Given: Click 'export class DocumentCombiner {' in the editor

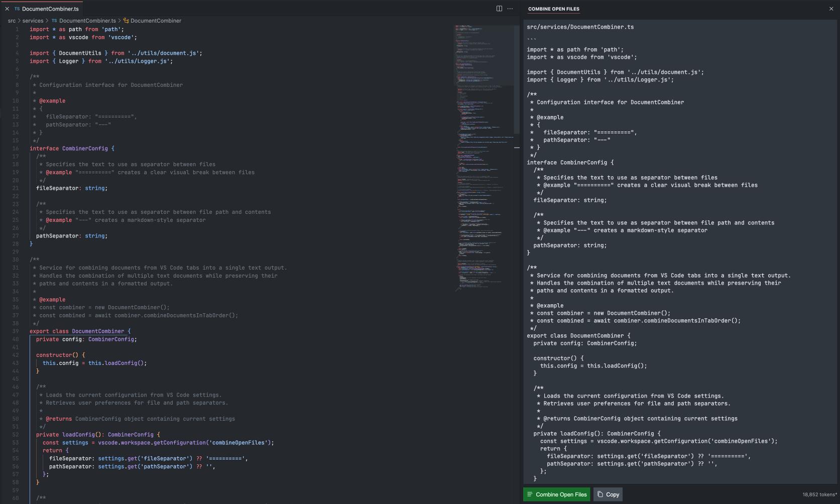Looking at the screenshot, I should (80, 331).
